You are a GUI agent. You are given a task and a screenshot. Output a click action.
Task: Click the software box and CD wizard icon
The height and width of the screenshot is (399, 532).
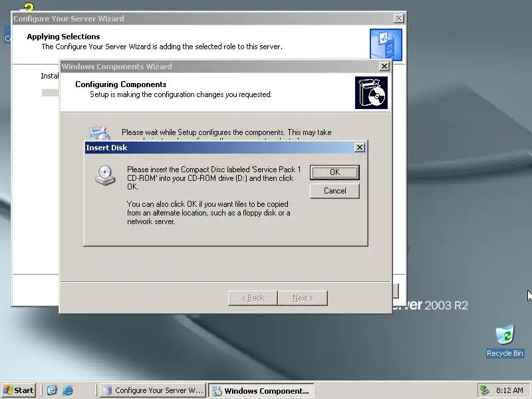point(371,92)
